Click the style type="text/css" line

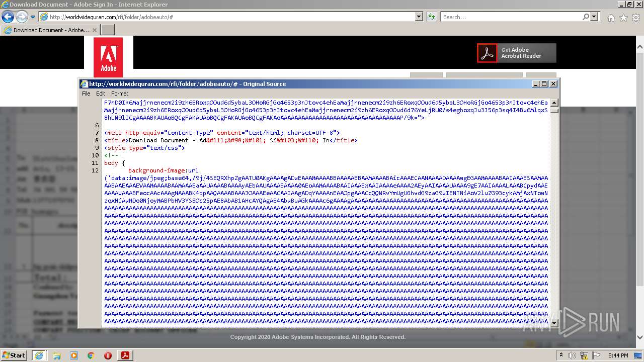click(144, 148)
